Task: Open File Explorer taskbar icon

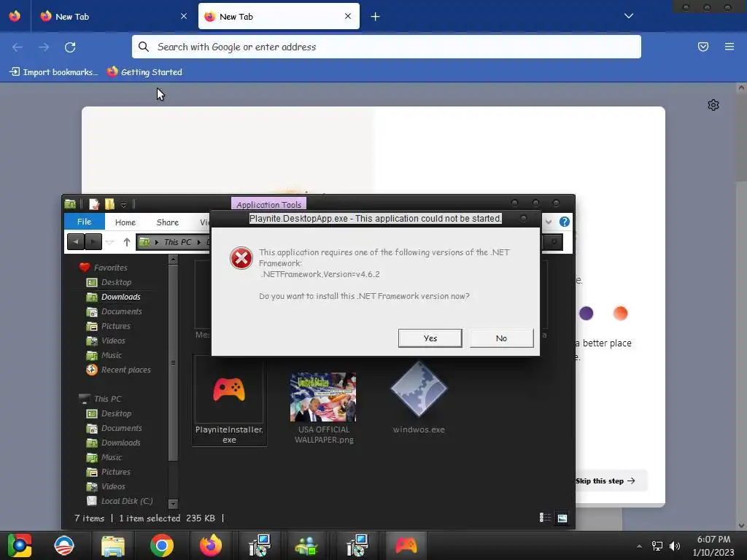Action: click(113, 546)
